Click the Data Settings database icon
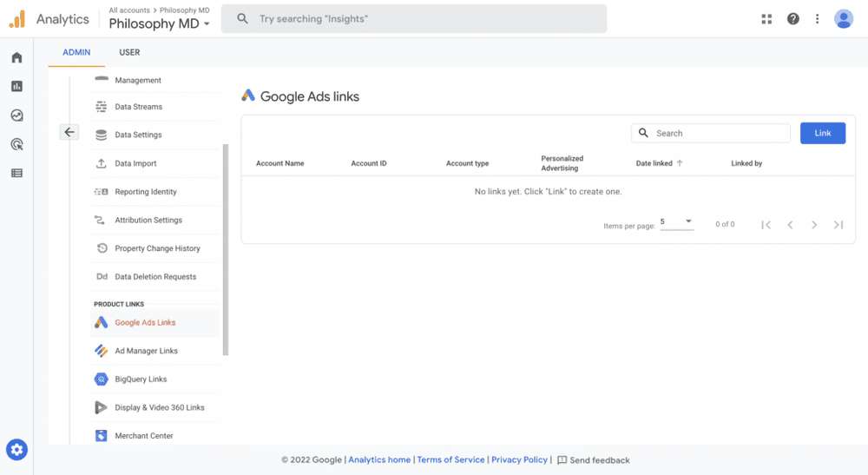The width and height of the screenshot is (868, 475). click(x=102, y=135)
